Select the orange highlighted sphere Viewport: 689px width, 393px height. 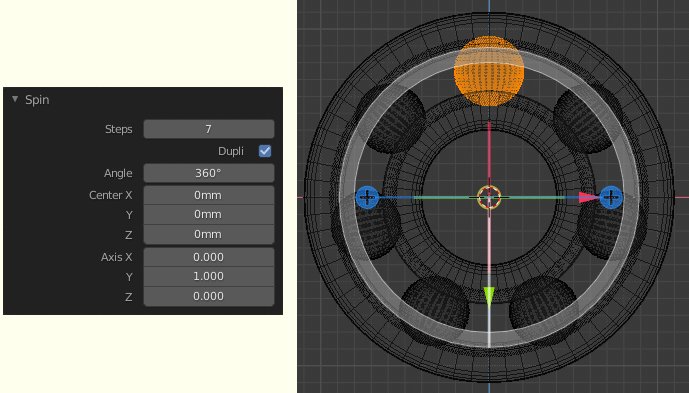(489, 71)
